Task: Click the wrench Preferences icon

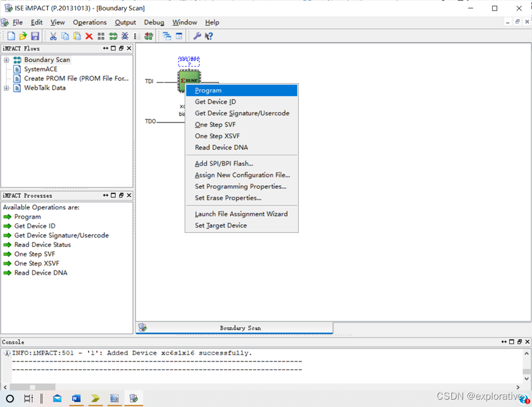Action: tap(197, 36)
